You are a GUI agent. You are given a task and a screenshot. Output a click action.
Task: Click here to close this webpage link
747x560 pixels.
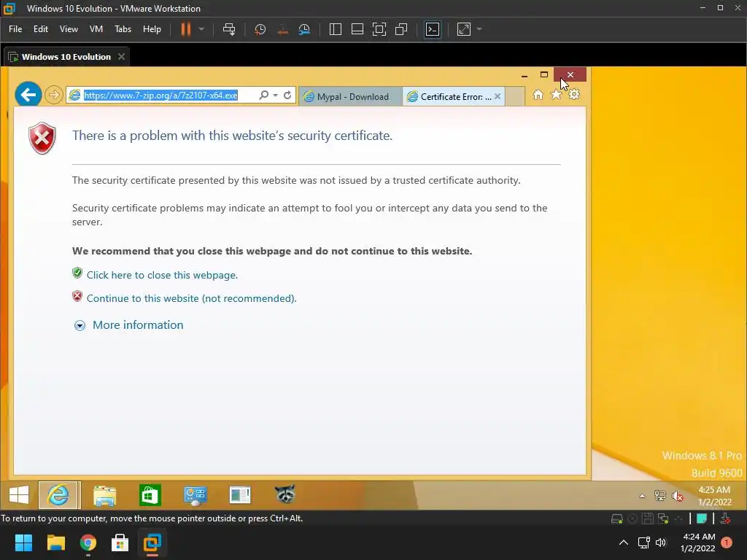[x=162, y=275]
